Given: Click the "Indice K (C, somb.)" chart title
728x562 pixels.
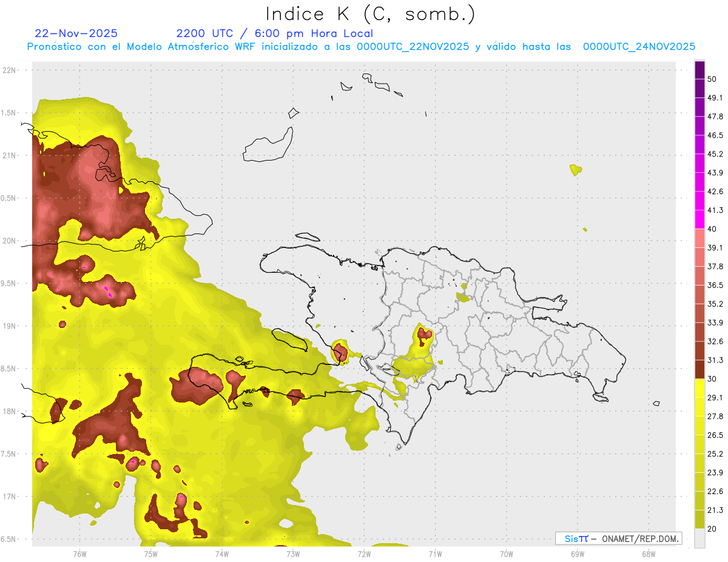Looking at the screenshot, I should click(370, 13).
